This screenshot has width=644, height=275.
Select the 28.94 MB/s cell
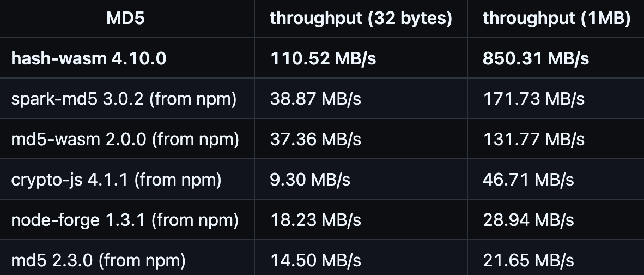coord(528,220)
